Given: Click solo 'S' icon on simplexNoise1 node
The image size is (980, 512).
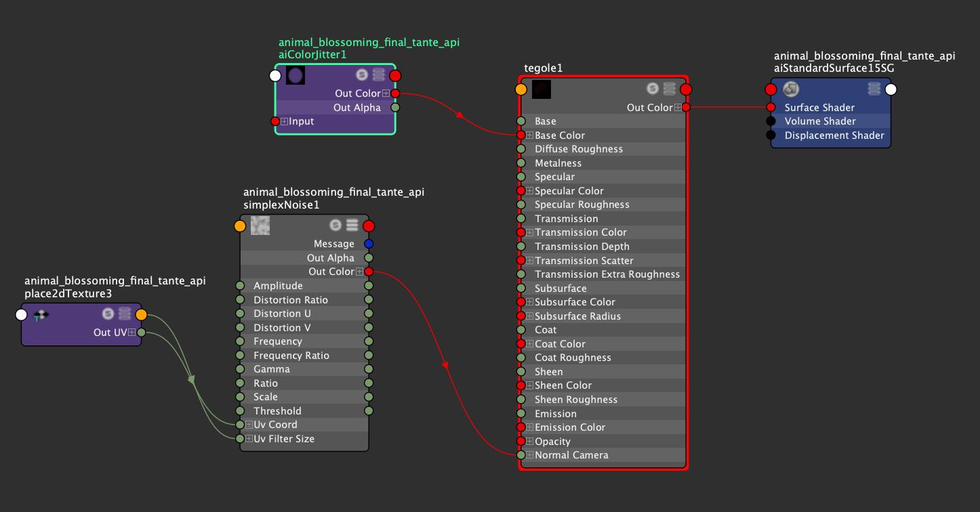Looking at the screenshot, I should pos(335,226).
